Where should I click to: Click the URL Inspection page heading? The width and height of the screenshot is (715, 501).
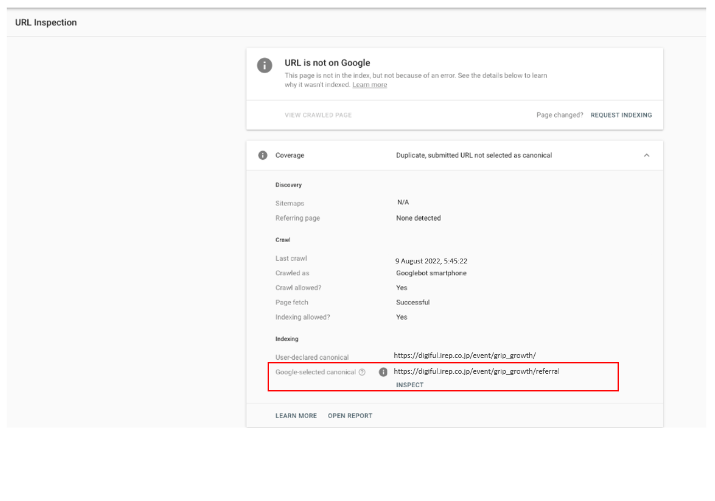point(46,22)
